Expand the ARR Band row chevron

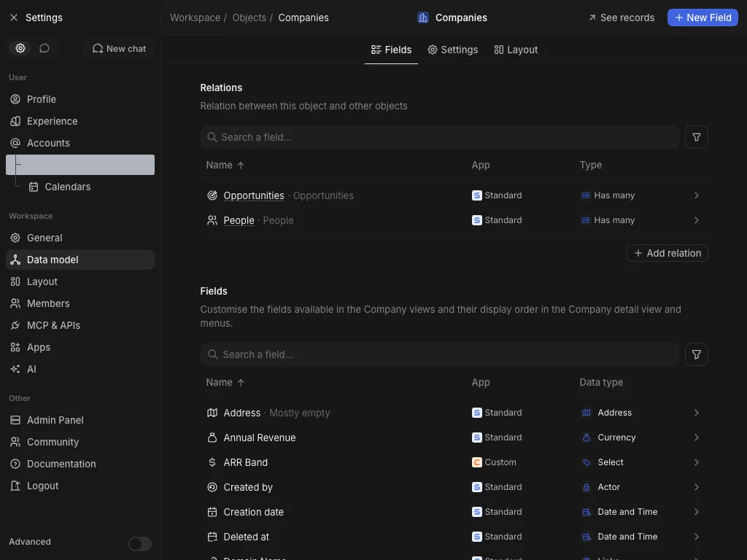697,462
